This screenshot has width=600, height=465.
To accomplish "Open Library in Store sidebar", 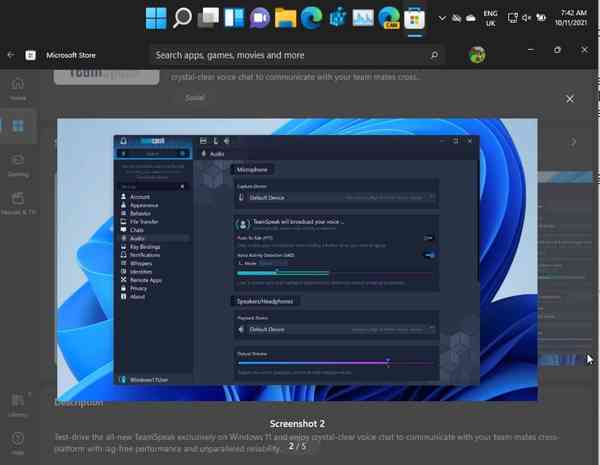I will 18,405.
